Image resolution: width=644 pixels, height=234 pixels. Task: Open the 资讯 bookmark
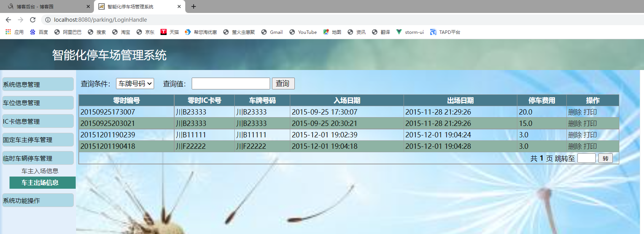click(x=356, y=32)
